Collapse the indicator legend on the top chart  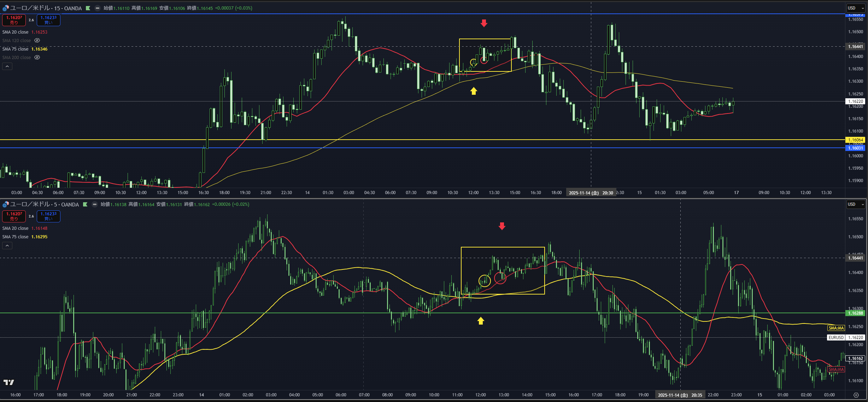(7, 66)
